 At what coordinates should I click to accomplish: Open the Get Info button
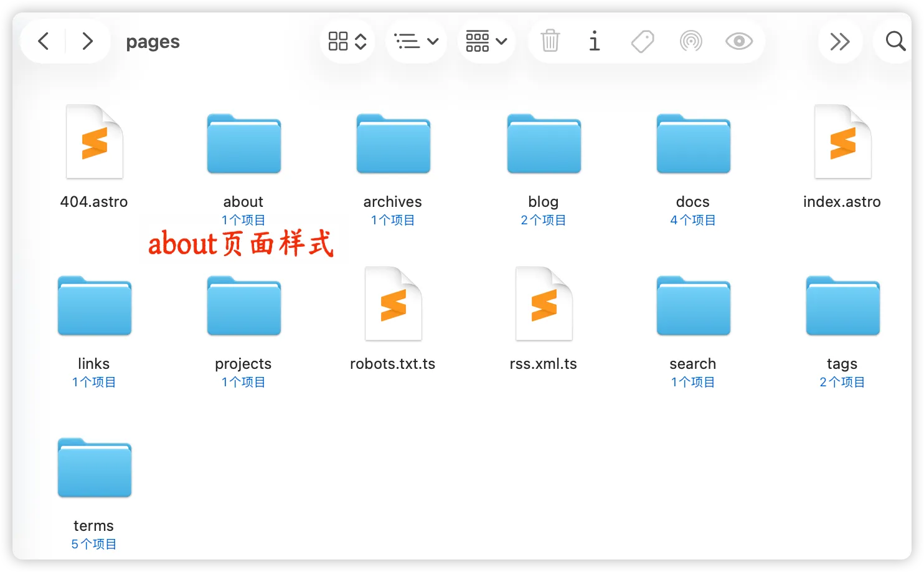pyautogui.click(x=594, y=42)
